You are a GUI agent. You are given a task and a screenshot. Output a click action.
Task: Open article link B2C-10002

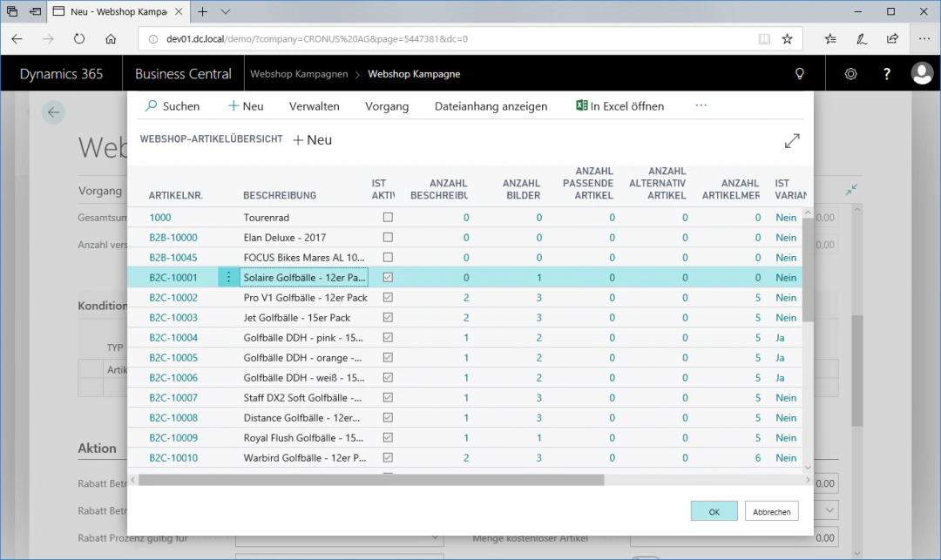coord(173,297)
